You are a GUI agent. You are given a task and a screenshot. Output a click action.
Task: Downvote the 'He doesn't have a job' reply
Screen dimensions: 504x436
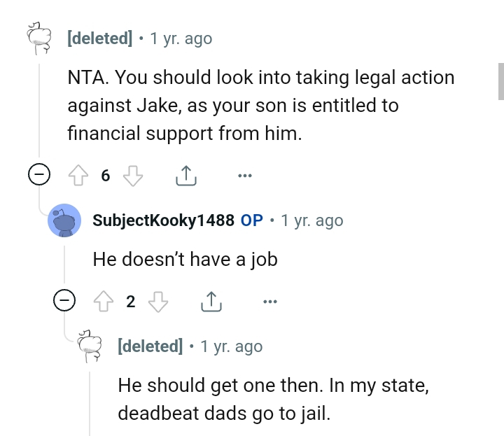(159, 302)
